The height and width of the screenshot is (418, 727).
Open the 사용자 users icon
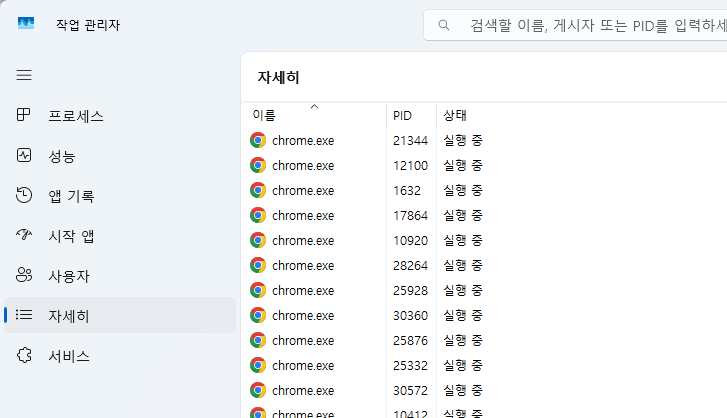point(24,275)
